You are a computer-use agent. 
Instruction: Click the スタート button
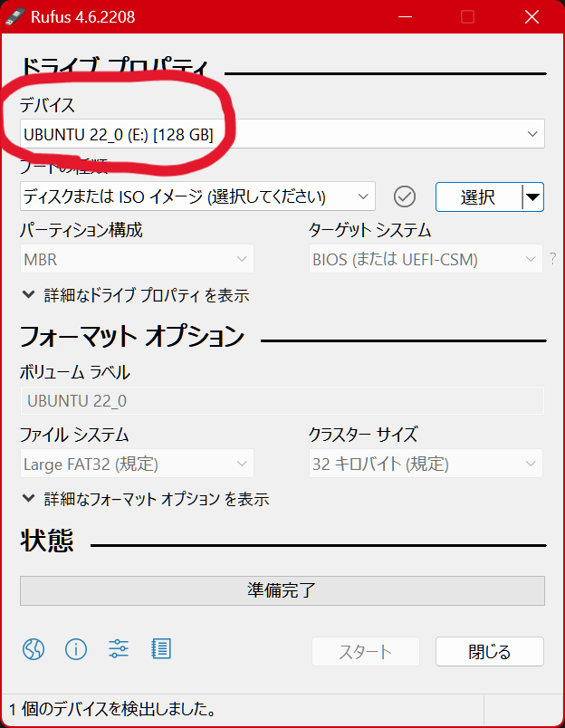click(x=366, y=652)
